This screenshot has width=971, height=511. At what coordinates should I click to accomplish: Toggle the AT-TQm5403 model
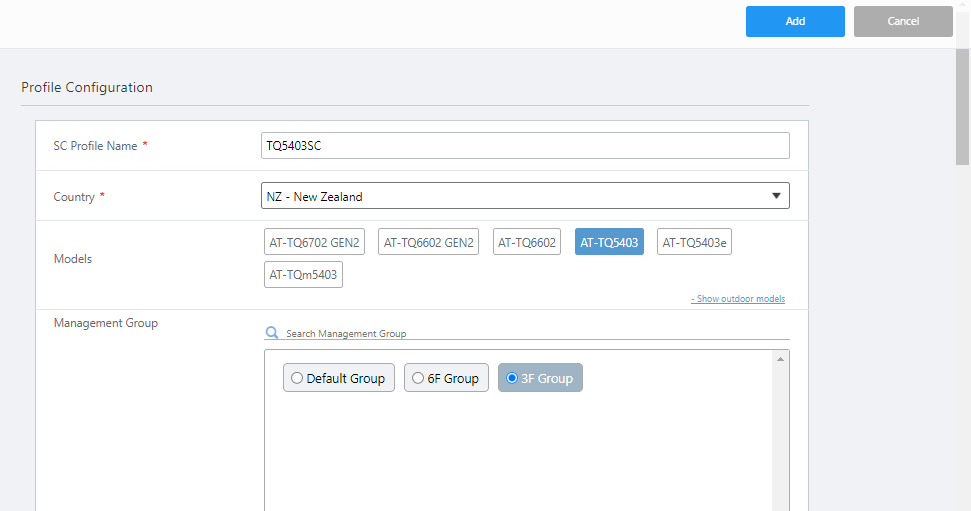303,274
